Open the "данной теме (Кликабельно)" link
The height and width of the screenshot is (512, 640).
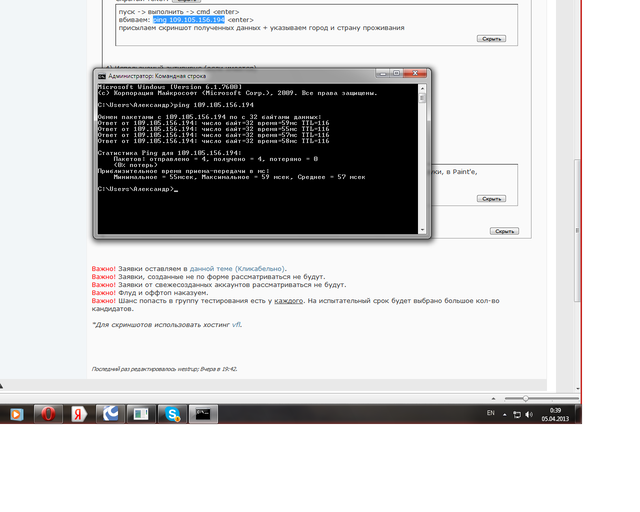(x=237, y=269)
